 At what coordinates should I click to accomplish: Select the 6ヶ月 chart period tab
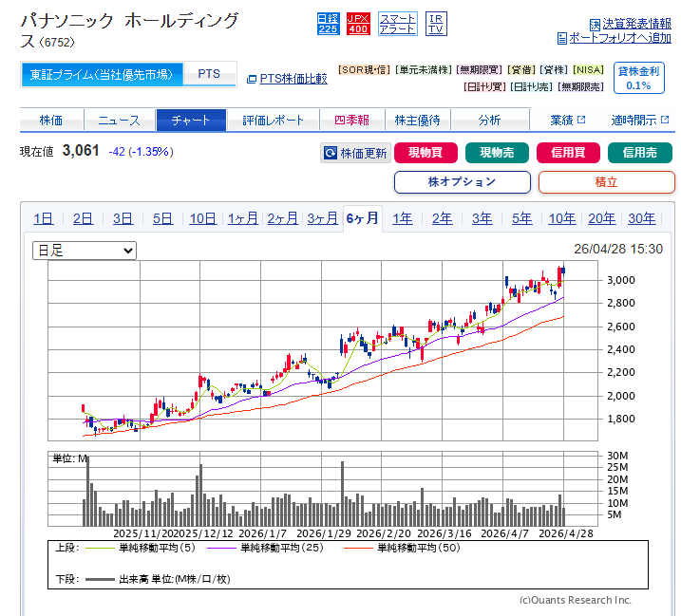coord(363,218)
